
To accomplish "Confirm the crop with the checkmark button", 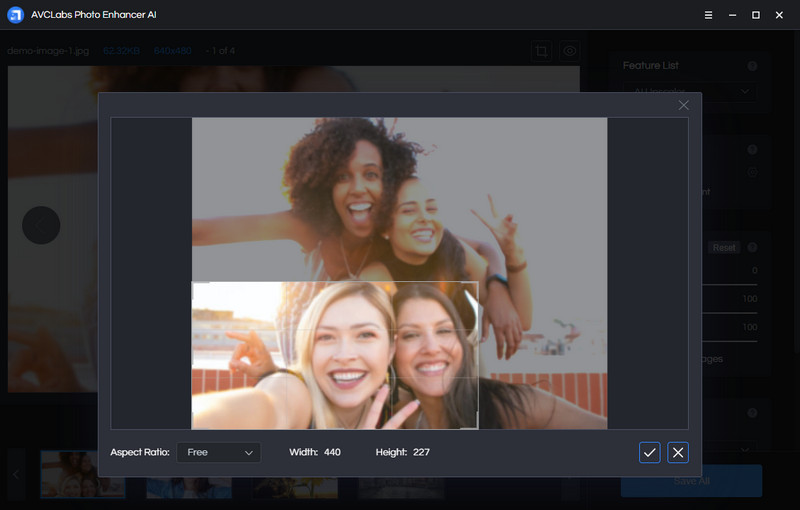I will [x=649, y=452].
